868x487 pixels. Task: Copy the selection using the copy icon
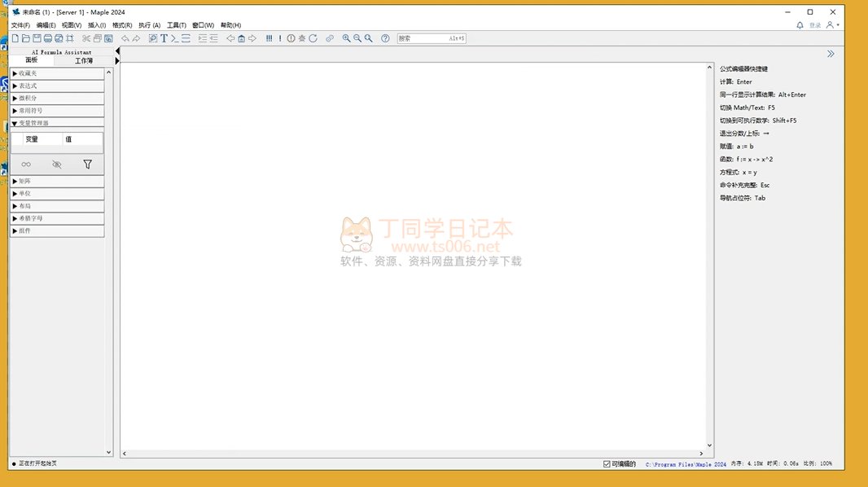click(98, 38)
